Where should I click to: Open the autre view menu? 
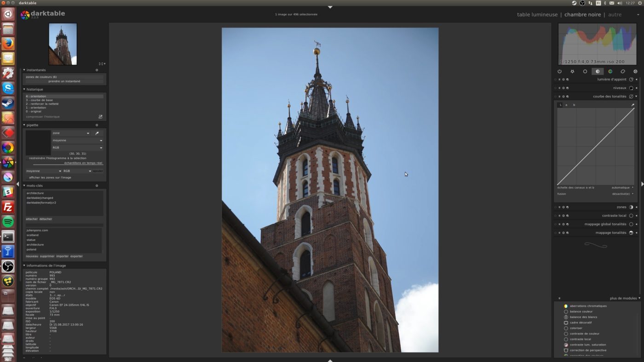click(615, 14)
